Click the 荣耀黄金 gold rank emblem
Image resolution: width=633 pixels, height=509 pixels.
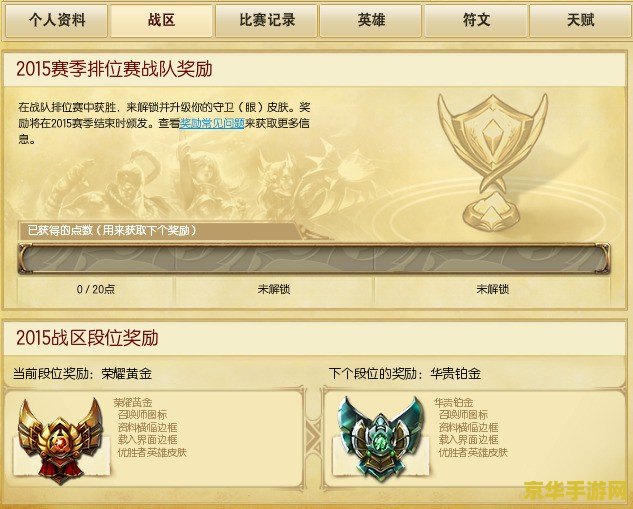coord(61,440)
